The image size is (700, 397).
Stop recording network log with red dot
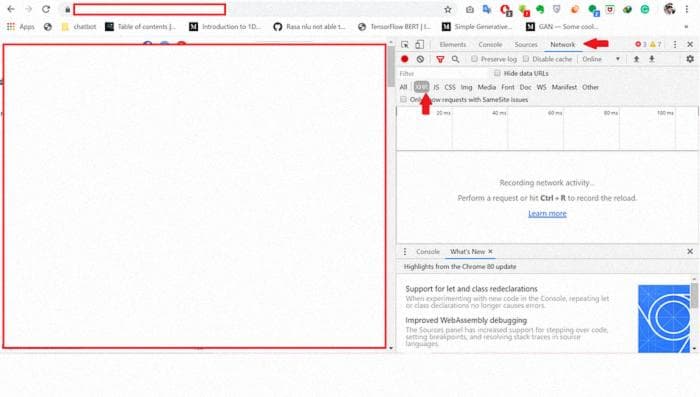(x=404, y=59)
